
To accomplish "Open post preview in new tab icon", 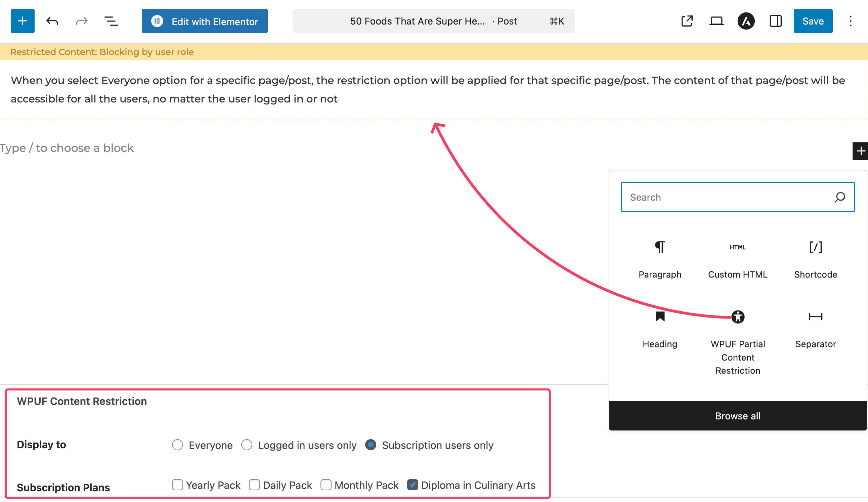I will tap(687, 21).
